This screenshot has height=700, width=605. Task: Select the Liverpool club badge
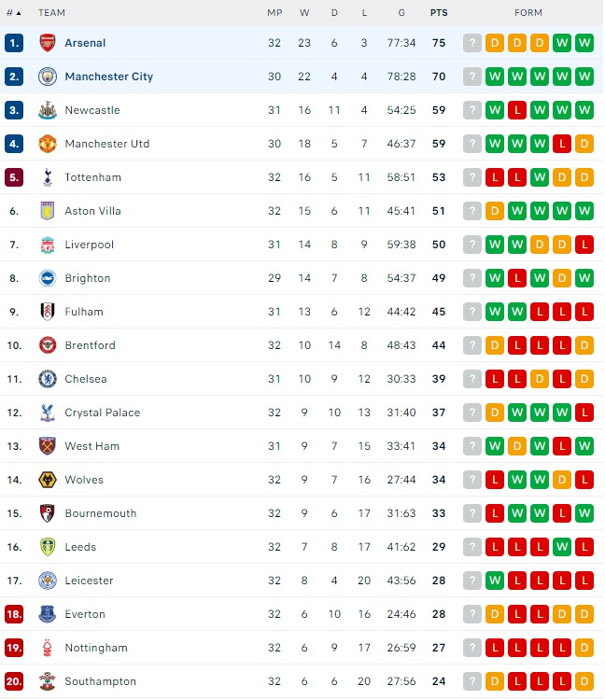coord(48,245)
